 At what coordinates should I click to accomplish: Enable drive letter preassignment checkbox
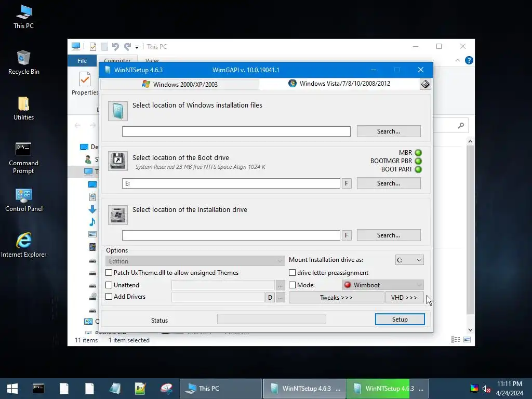click(x=292, y=272)
